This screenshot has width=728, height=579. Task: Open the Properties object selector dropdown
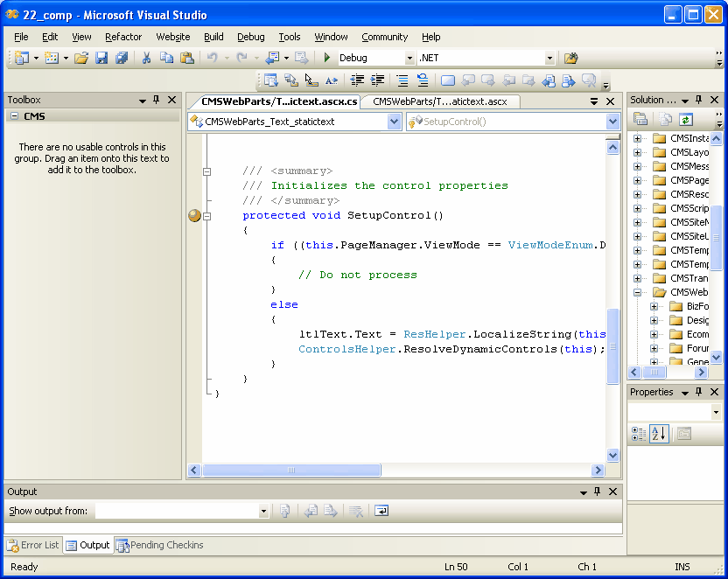716,412
